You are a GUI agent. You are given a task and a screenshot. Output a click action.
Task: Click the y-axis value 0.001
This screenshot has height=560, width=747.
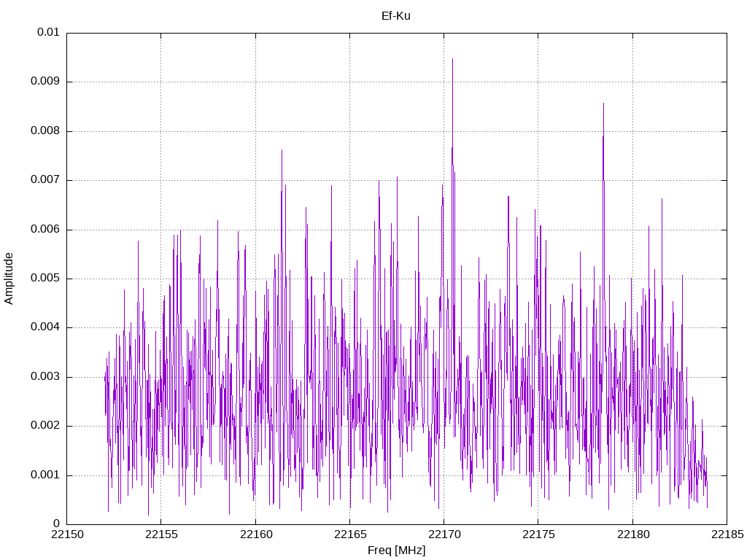click(x=44, y=475)
